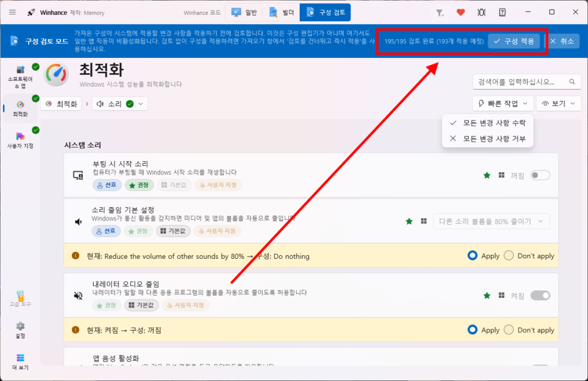Screen dimensions: 588x381
Task: Click Windows default icon in 부팅 시 시작 소리 row
Action: 501,175
